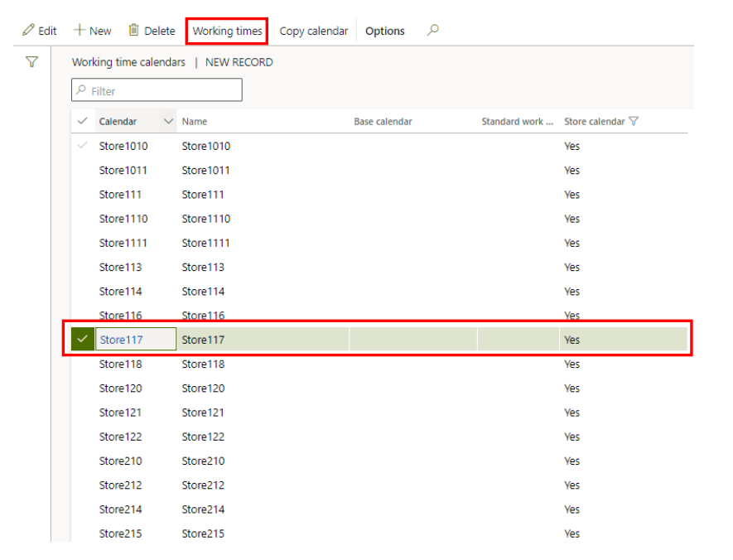The width and height of the screenshot is (733, 560).
Task: Click the Edit pencil icon
Action: tap(29, 31)
